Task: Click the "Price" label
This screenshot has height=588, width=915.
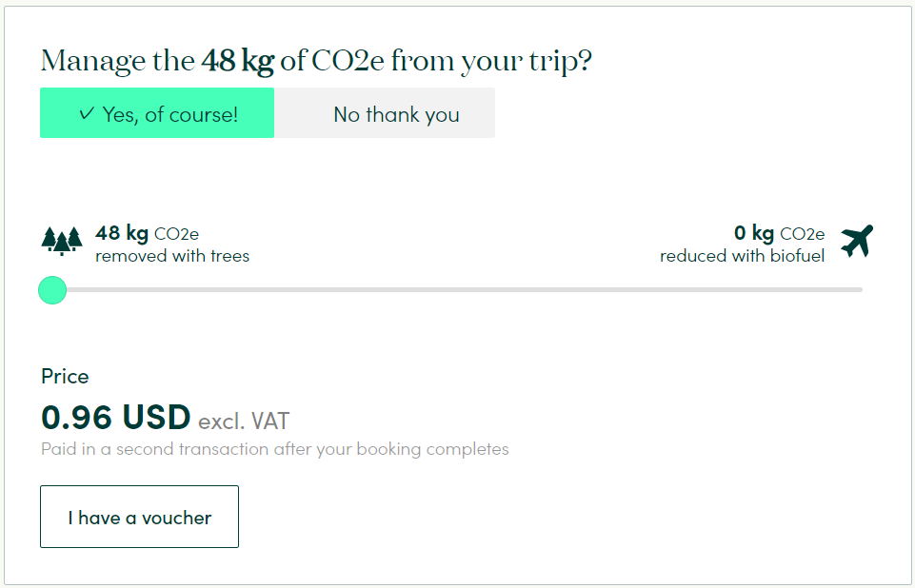Action: [x=65, y=376]
